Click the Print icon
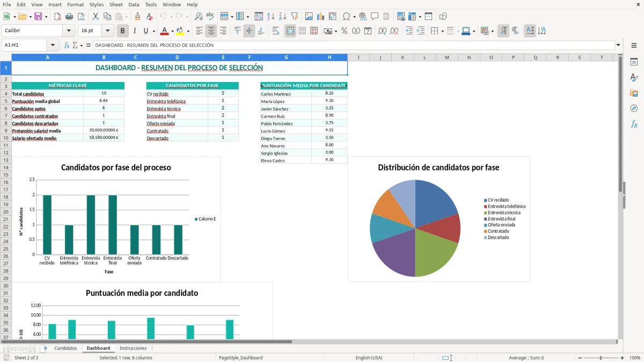The height and width of the screenshot is (362, 644). pyautogui.click(x=69, y=17)
